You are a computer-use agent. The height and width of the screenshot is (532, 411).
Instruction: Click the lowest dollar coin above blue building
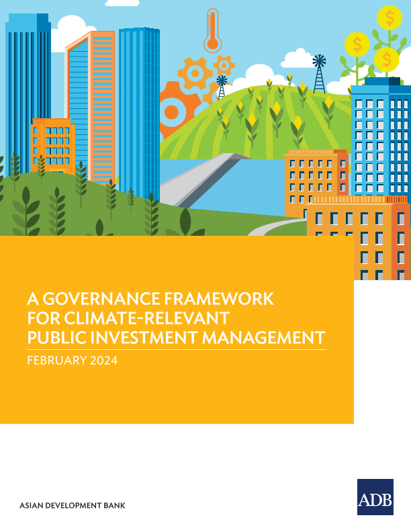coord(386,59)
